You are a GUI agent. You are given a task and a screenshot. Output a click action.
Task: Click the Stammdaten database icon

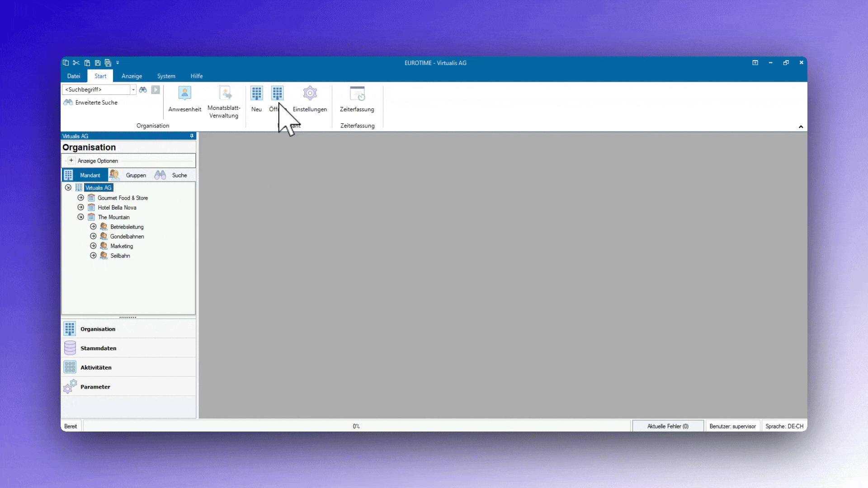70,348
